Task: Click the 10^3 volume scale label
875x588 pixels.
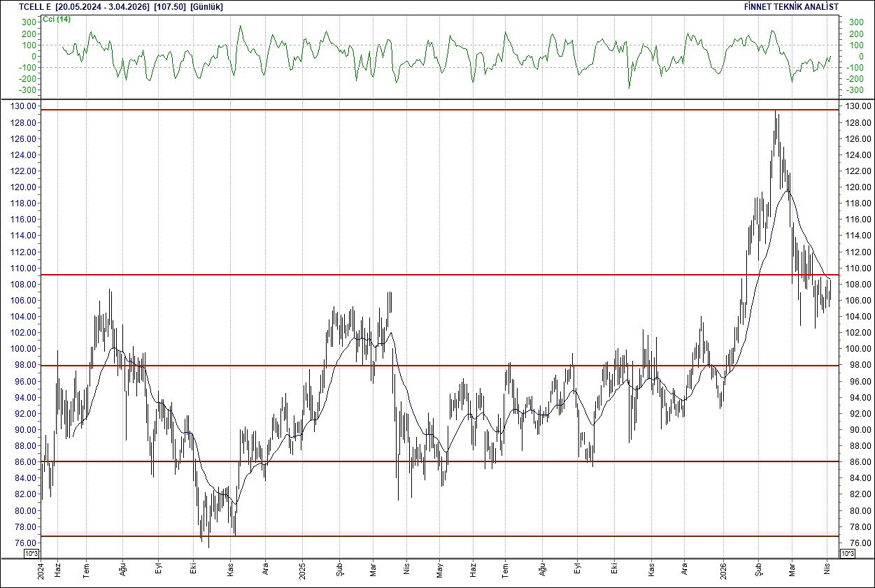Action: [x=31, y=552]
